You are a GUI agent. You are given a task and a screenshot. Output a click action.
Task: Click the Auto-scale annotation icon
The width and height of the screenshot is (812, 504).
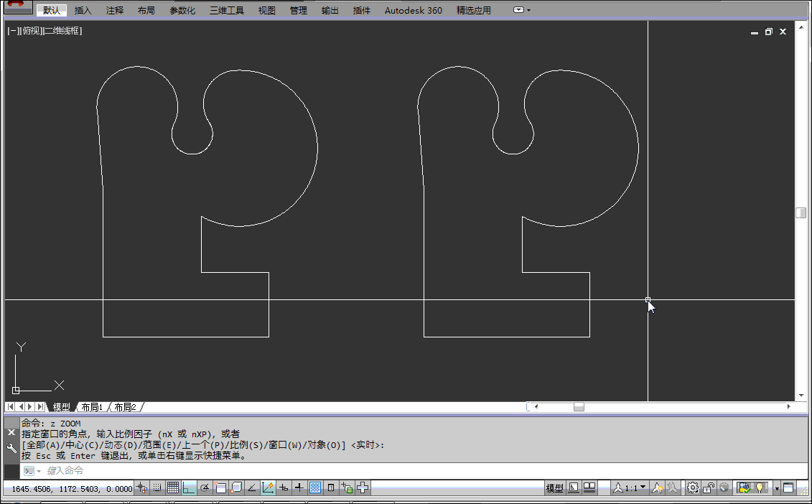[x=672, y=488]
